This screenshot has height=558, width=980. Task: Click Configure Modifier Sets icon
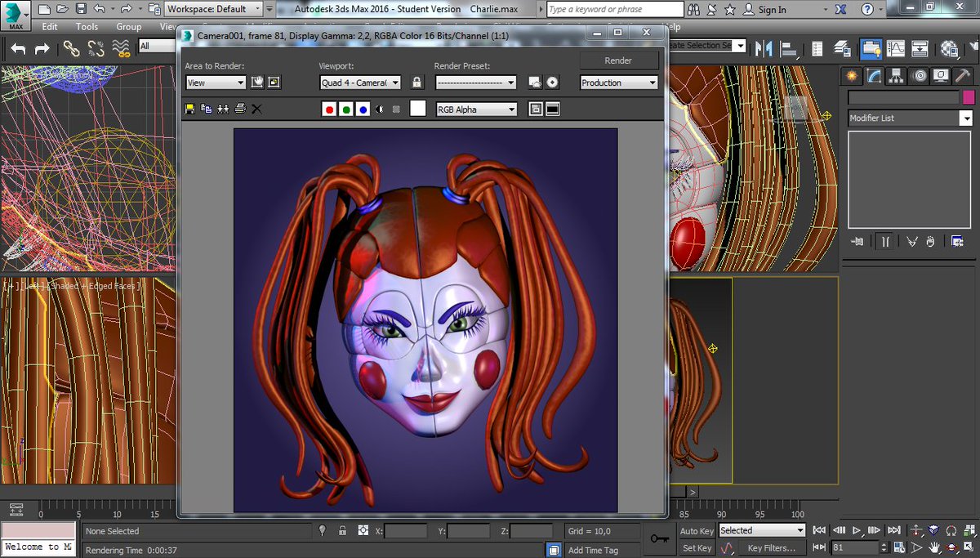click(x=957, y=241)
